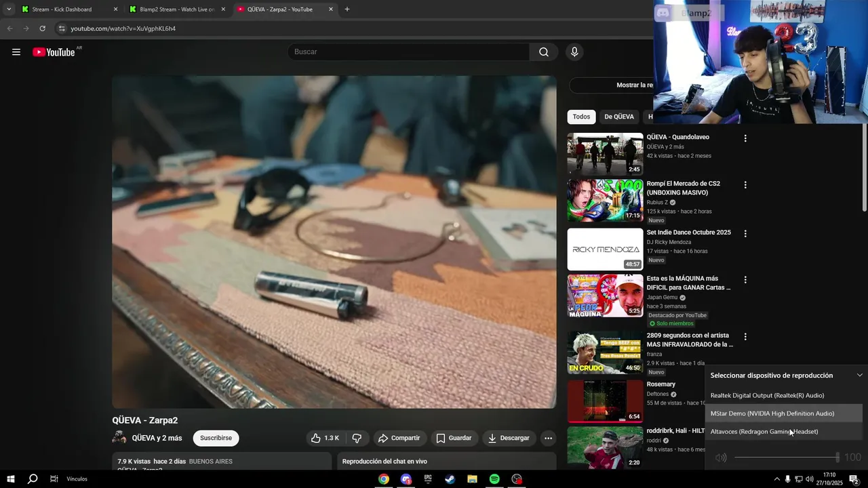Like the video with thumbs up

click(325, 438)
